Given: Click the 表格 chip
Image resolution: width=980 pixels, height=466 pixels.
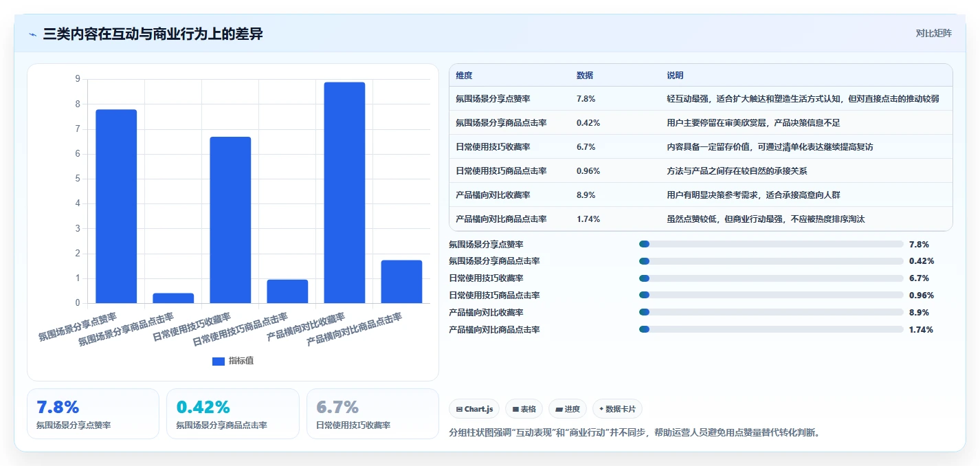Looking at the screenshot, I should pos(524,409).
